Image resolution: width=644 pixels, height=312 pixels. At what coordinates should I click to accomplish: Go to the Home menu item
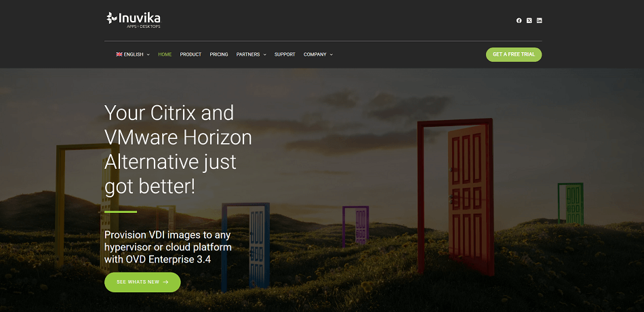pos(165,54)
